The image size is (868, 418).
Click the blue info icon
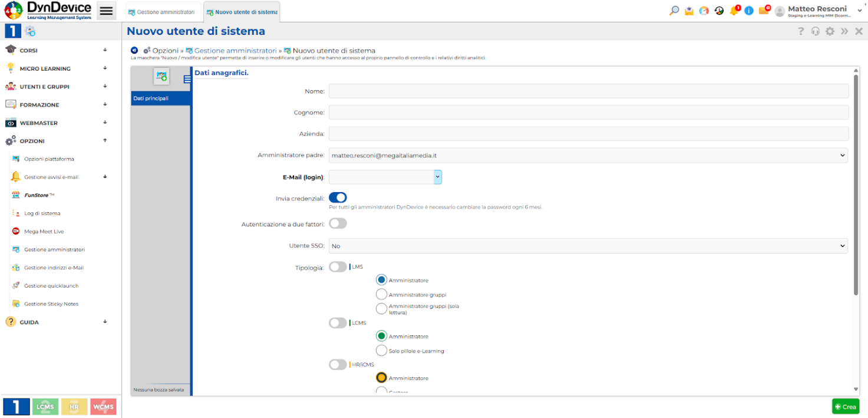click(x=748, y=11)
